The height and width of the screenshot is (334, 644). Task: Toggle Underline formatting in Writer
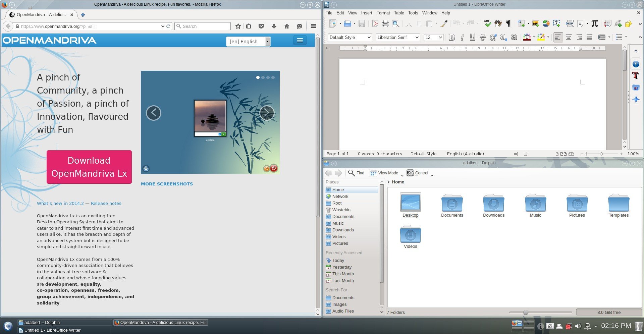(x=473, y=37)
